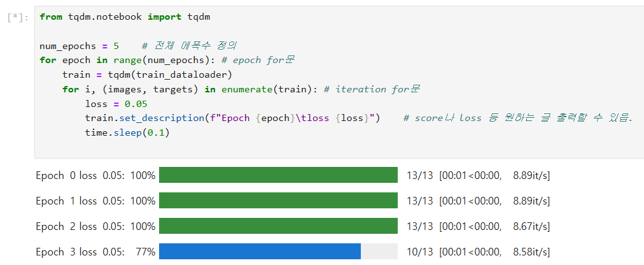Click the Epoch 1 progress bar

[x=278, y=201]
